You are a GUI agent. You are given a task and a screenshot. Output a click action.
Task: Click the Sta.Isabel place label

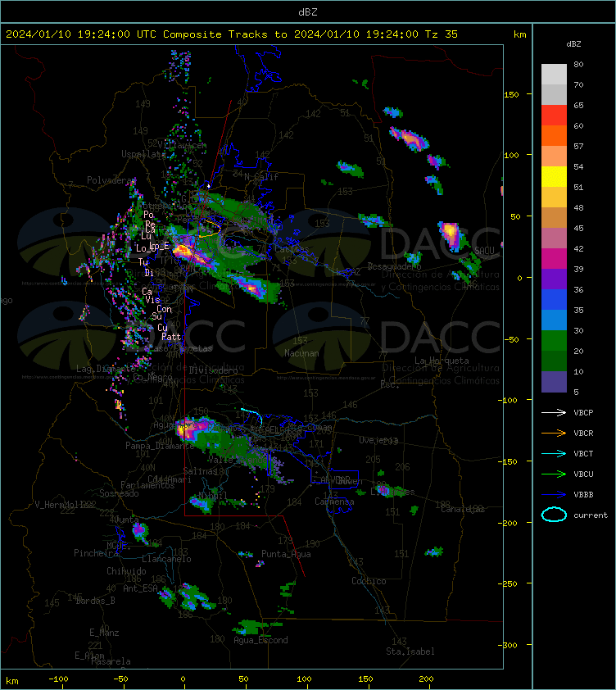coord(410,651)
